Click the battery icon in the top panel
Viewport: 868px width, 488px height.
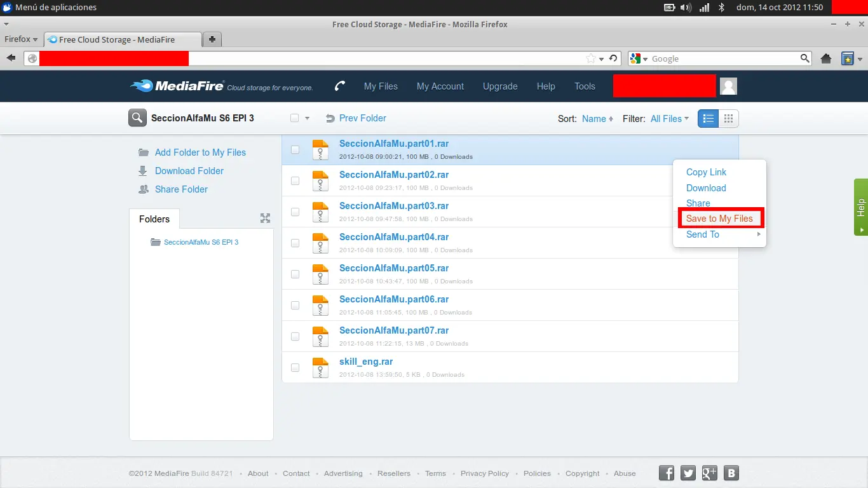tap(669, 8)
